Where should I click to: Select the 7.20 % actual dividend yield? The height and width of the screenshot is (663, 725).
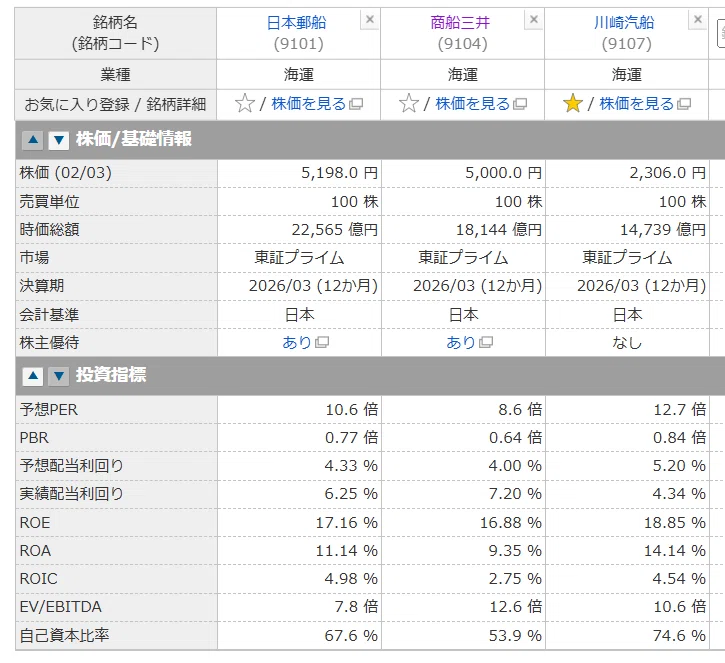coord(515,494)
